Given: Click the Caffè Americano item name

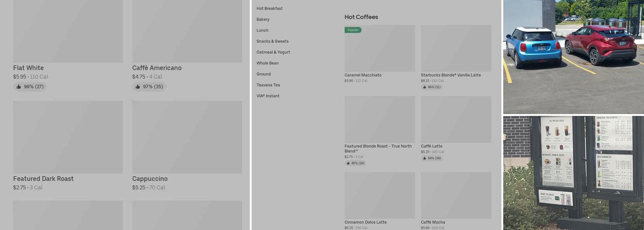Looking at the screenshot, I should (157, 68).
